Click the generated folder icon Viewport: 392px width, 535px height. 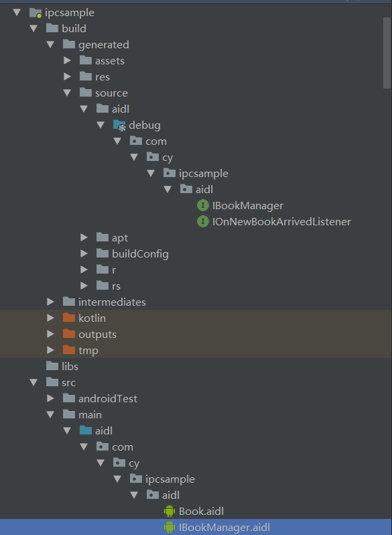tap(69, 44)
